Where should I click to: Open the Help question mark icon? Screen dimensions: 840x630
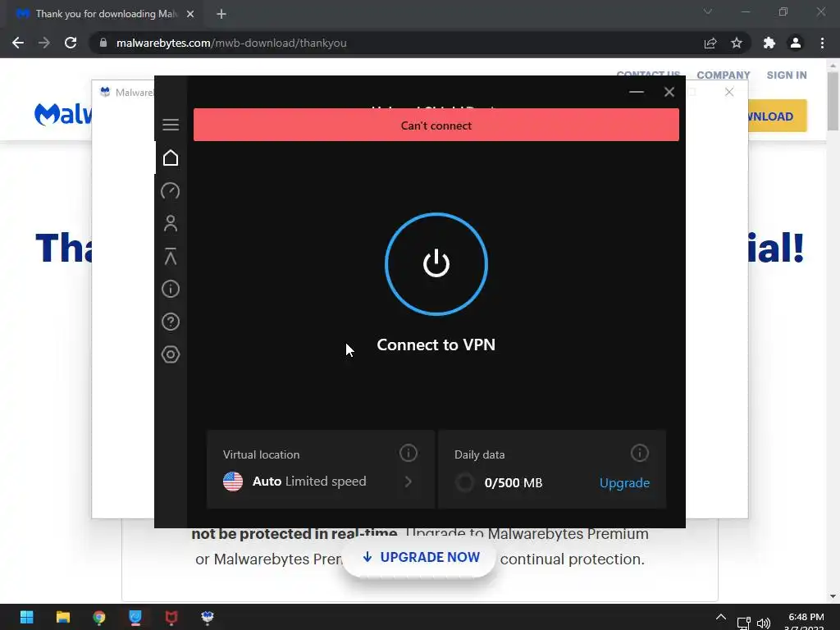point(171,322)
